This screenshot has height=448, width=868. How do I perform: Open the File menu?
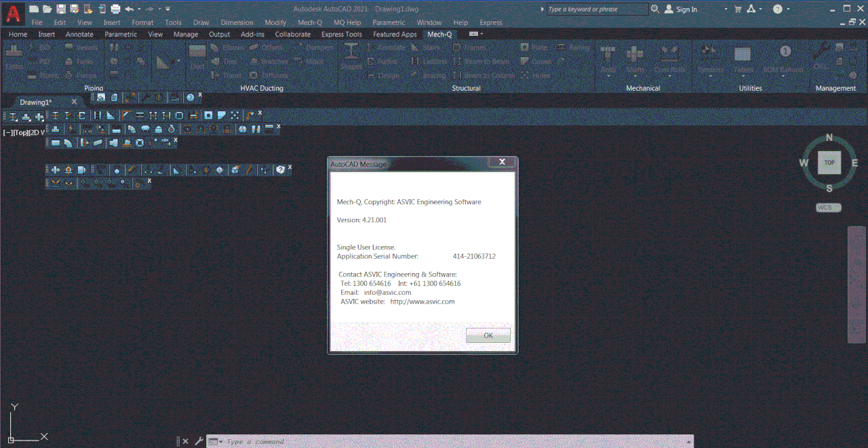click(37, 22)
